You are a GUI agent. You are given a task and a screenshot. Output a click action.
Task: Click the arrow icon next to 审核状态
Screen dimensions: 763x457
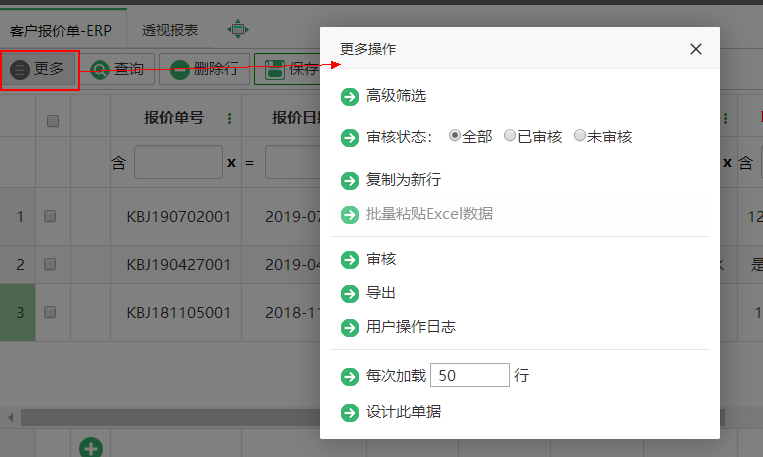pyautogui.click(x=349, y=138)
